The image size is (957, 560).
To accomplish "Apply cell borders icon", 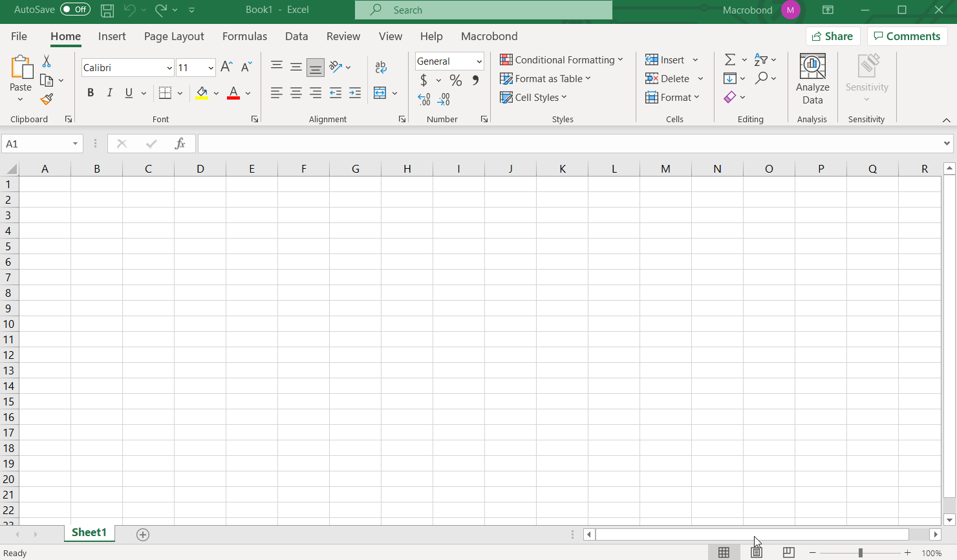I will click(x=166, y=93).
